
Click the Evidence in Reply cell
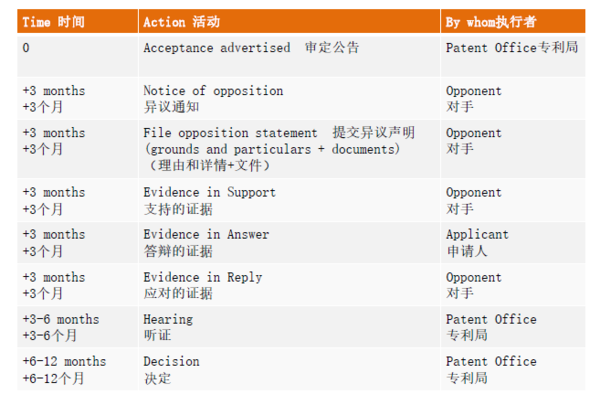coord(289,285)
